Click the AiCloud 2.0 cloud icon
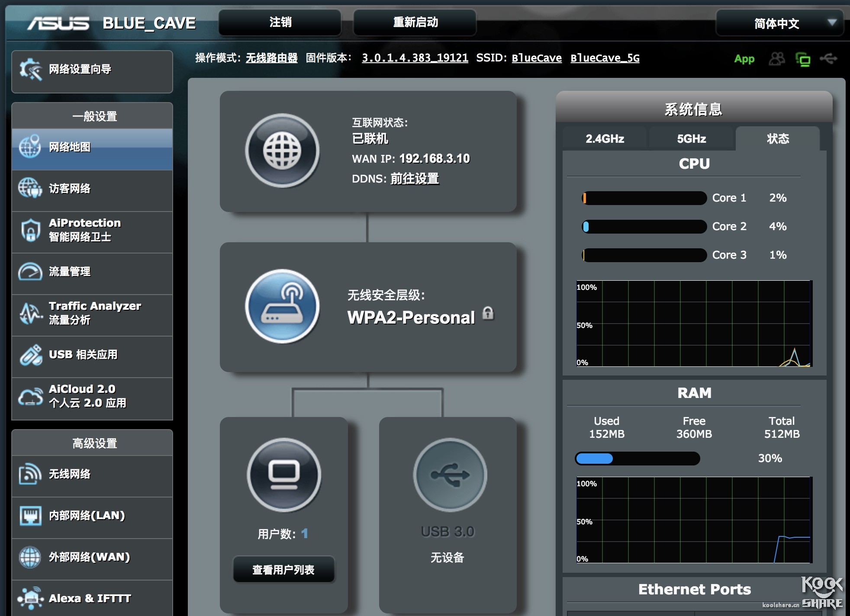 tap(30, 396)
